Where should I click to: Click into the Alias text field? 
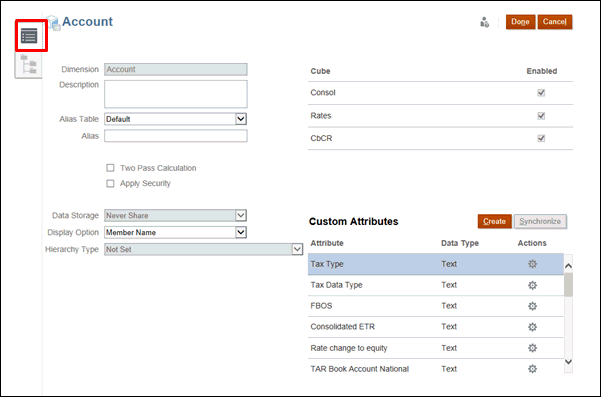[x=176, y=136]
